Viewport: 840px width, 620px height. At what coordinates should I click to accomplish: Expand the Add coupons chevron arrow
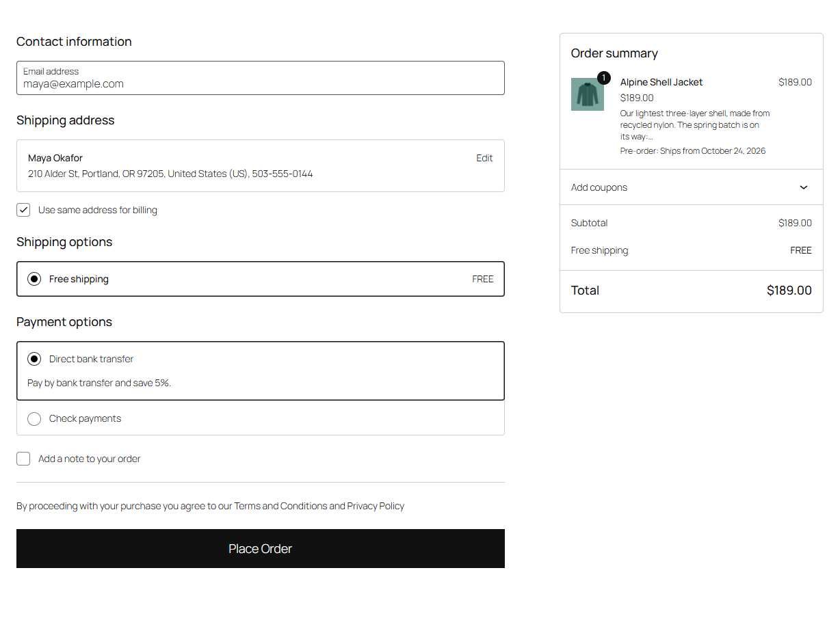[804, 187]
